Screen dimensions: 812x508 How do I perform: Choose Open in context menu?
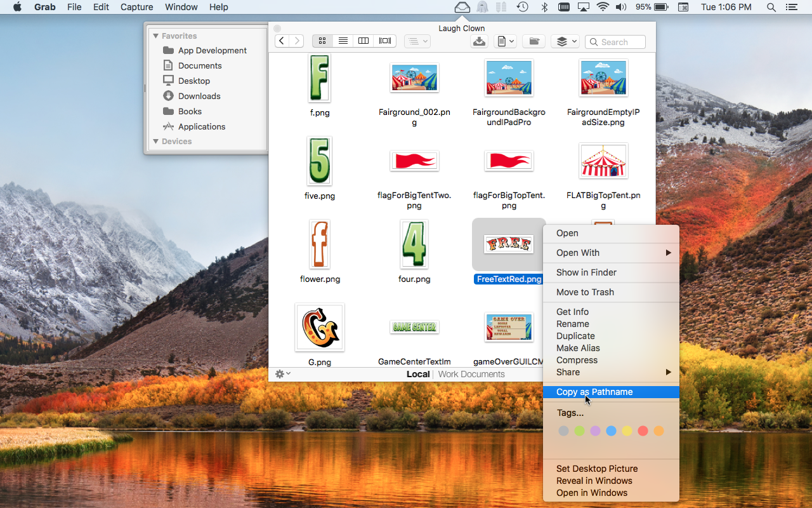[x=611, y=233]
